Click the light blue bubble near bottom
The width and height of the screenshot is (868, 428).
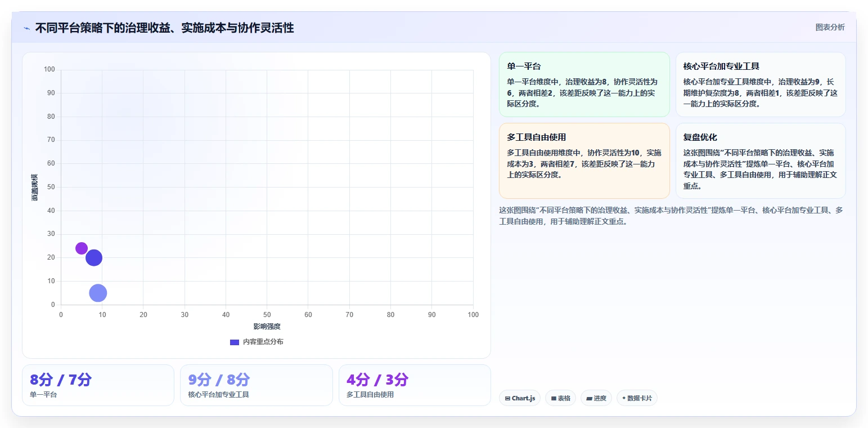98,293
